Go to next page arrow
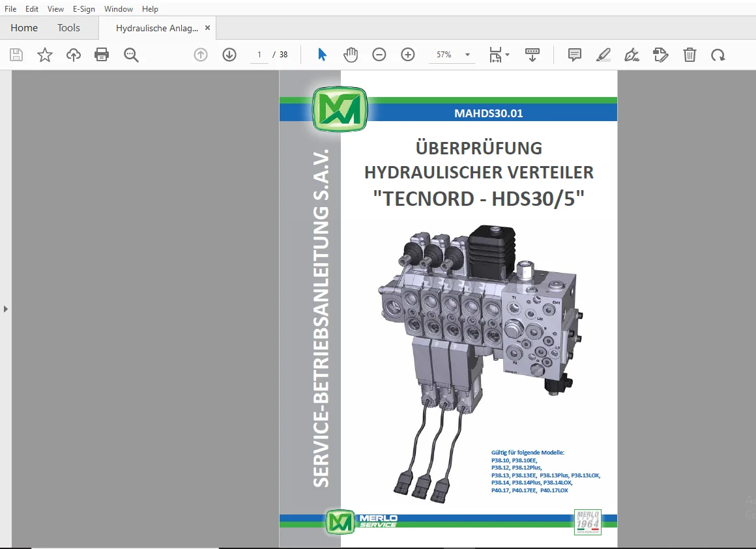Image resolution: width=756 pixels, height=549 pixels. (229, 55)
